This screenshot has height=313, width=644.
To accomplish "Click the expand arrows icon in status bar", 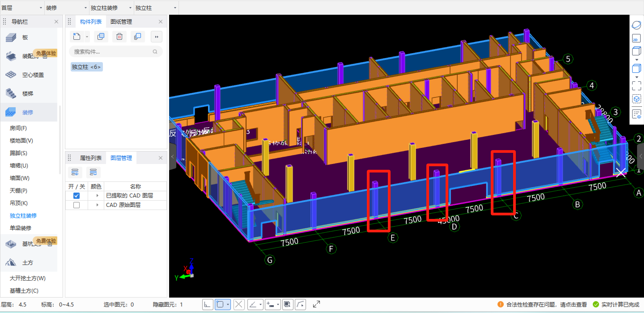I will pos(317,304).
